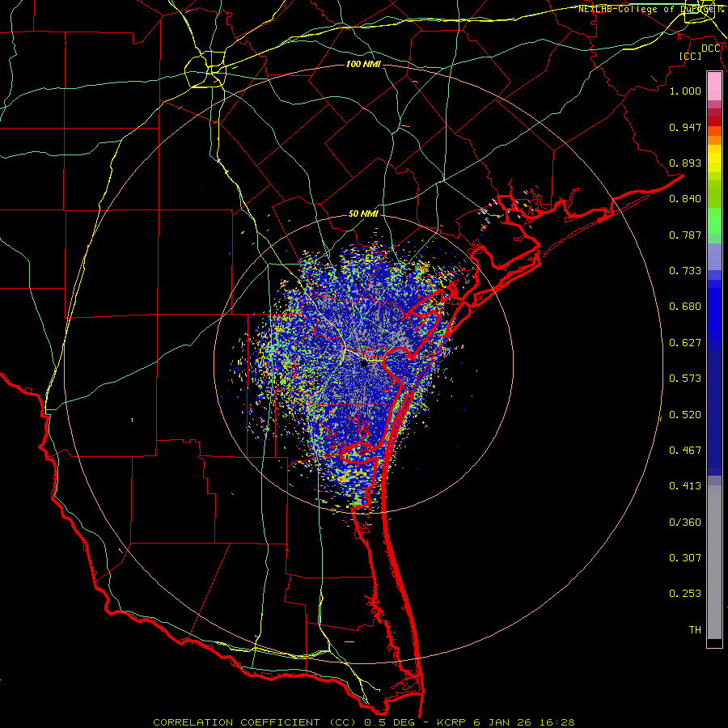728x728 pixels.
Task: Click the 0.413 legend value
Action: pos(685,486)
